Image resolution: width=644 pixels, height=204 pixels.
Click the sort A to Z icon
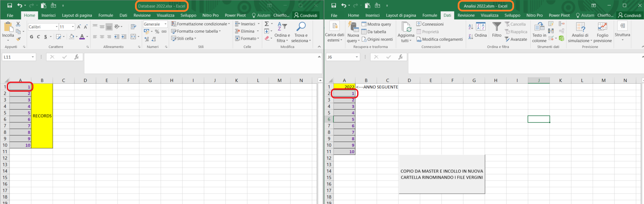pyautogui.click(x=471, y=27)
